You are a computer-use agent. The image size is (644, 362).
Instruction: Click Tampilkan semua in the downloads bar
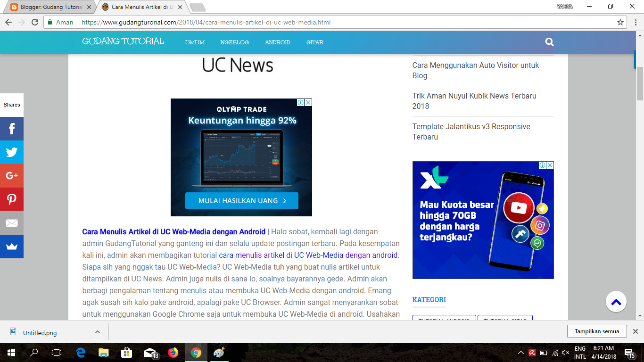tap(597, 331)
